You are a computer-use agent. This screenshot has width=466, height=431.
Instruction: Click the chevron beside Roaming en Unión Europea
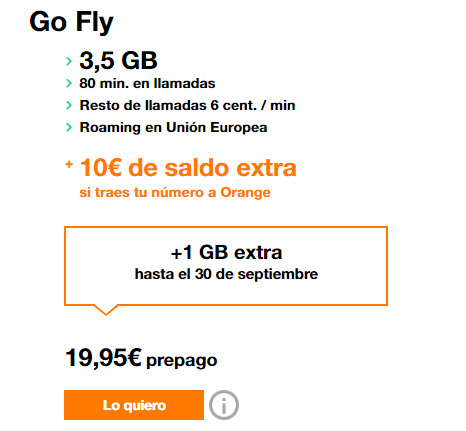(69, 127)
